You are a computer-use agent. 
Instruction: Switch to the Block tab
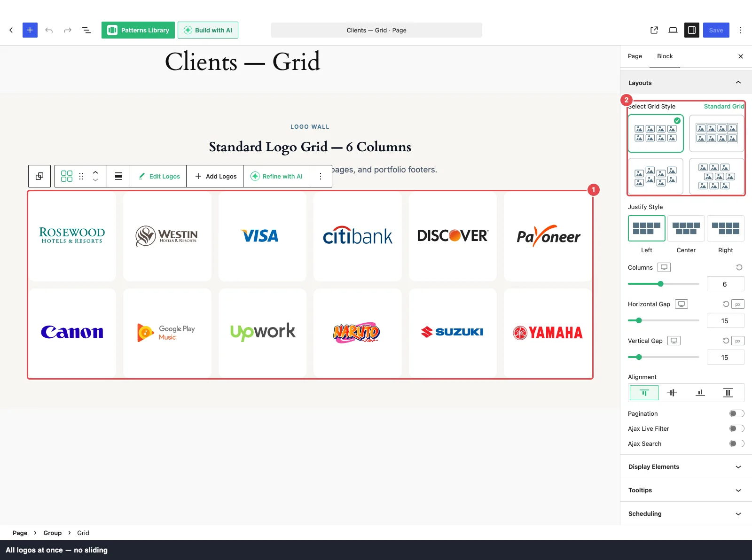click(x=665, y=56)
